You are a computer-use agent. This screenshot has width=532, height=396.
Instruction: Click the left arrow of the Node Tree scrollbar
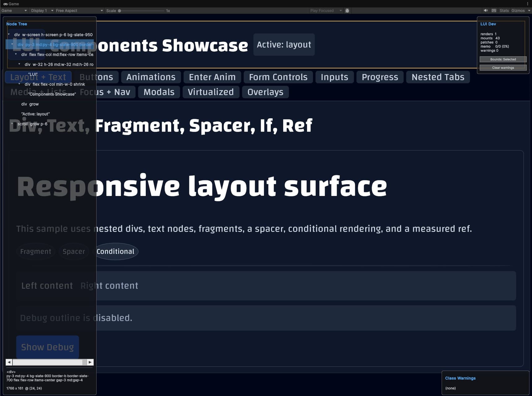coord(9,362)
